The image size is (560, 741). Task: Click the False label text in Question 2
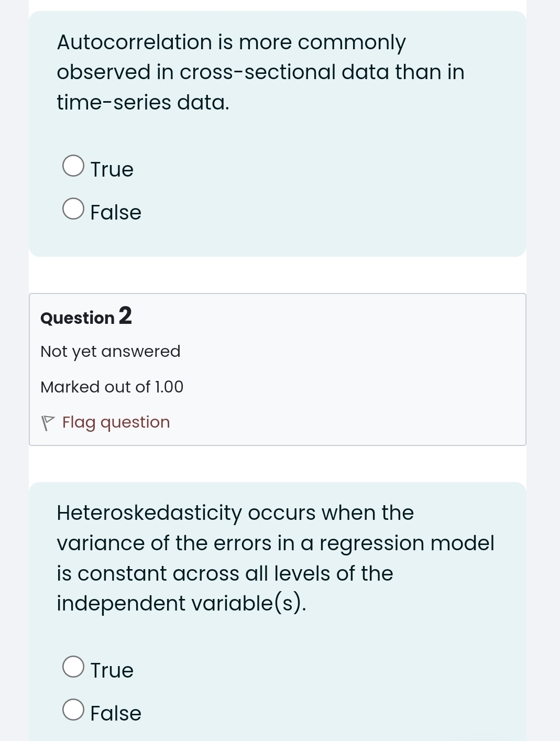tap(115, 713)
